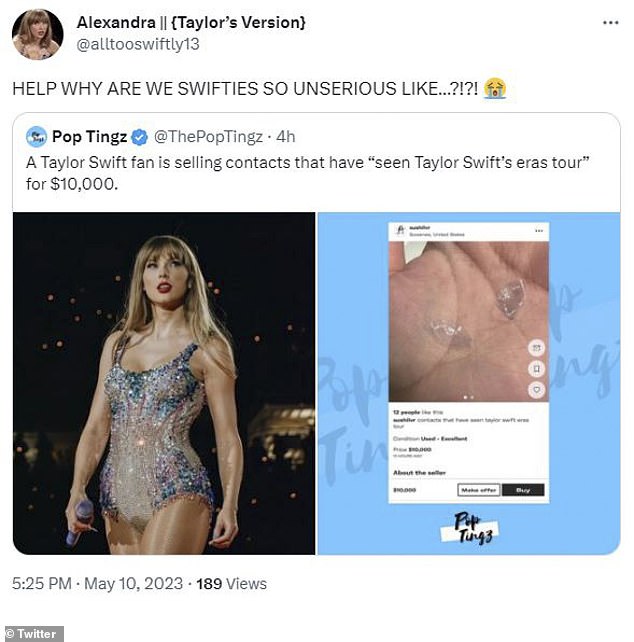Click Alexandra's profile avatar
Viewport: 634px width, 642px height.
(37, 34)
